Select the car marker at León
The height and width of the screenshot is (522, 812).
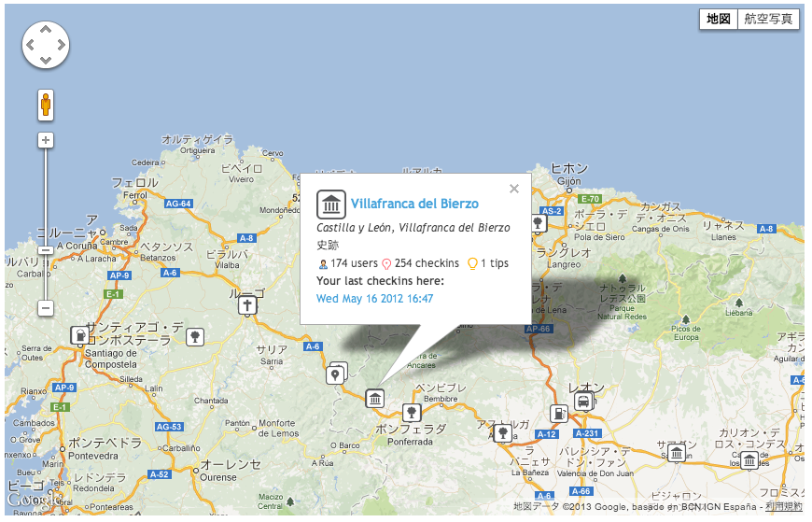[x=583, y=402]
